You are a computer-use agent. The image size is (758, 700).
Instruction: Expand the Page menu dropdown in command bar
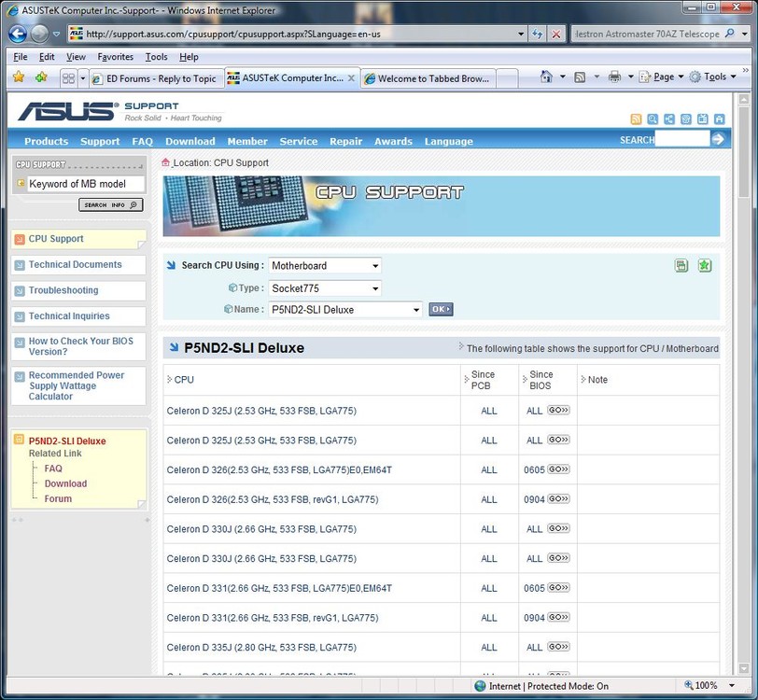(x=681, y=77)
